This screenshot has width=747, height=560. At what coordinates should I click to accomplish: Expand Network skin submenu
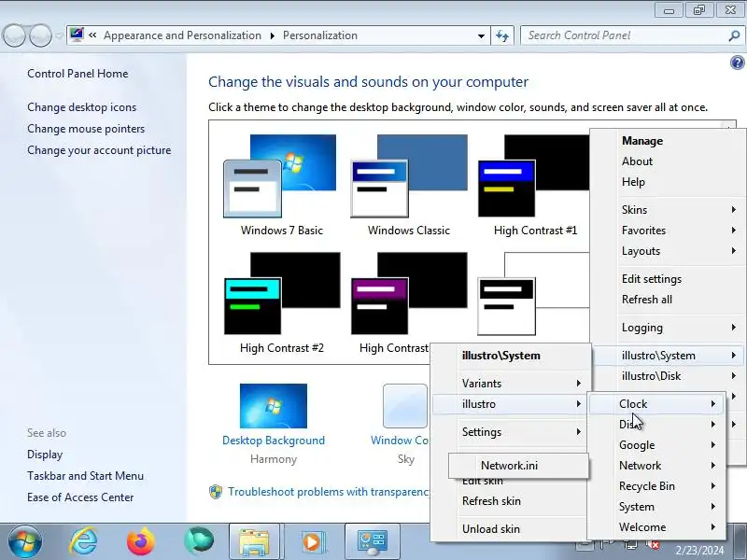[657, 466]
